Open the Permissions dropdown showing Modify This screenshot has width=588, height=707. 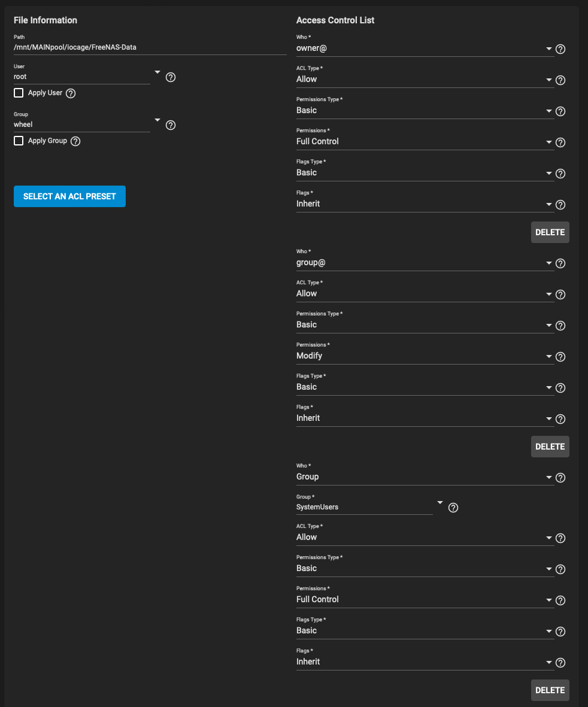[x=425, y=356]
